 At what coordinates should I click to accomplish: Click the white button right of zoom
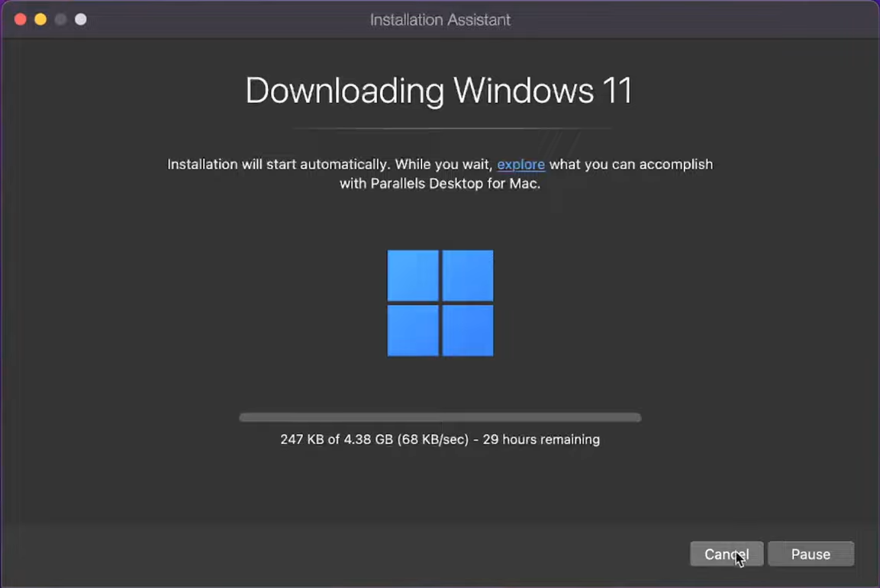point(81,20)
